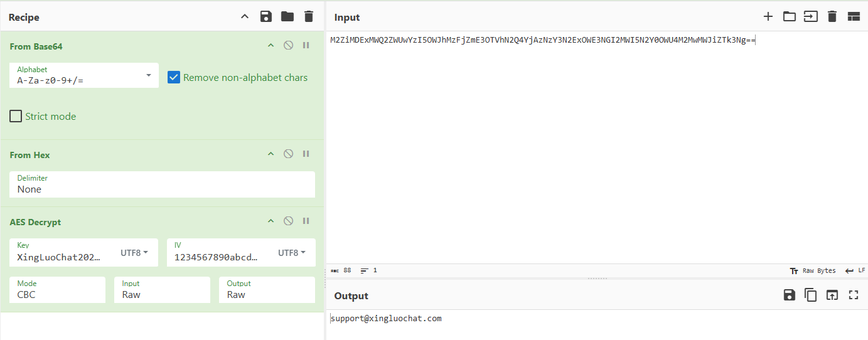This screenshot has width=868, height=340.
Task: Maximise the output pane
Action: point(854,295)
